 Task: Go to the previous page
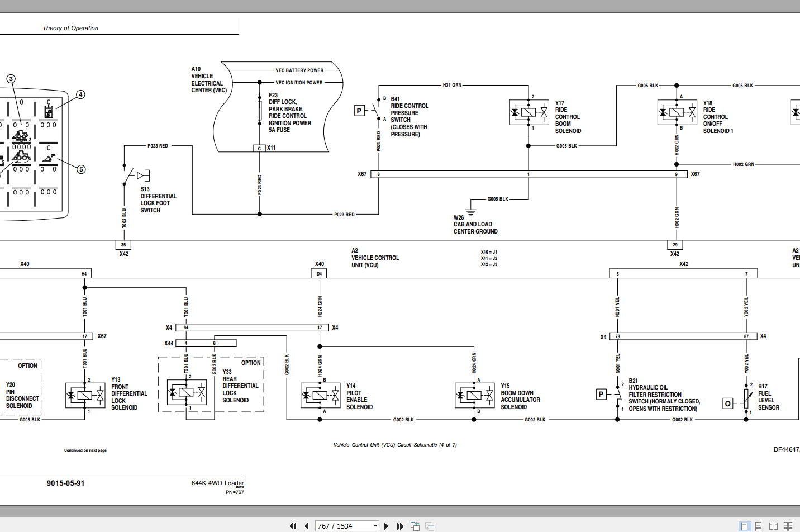(x=306, y=526)
